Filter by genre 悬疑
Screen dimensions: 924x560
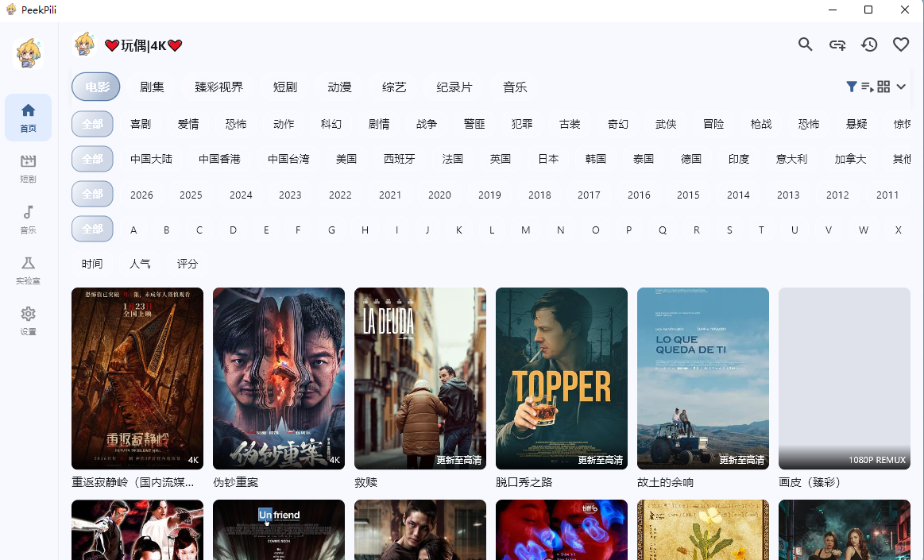pyautogui.click(x=856, y=124)
